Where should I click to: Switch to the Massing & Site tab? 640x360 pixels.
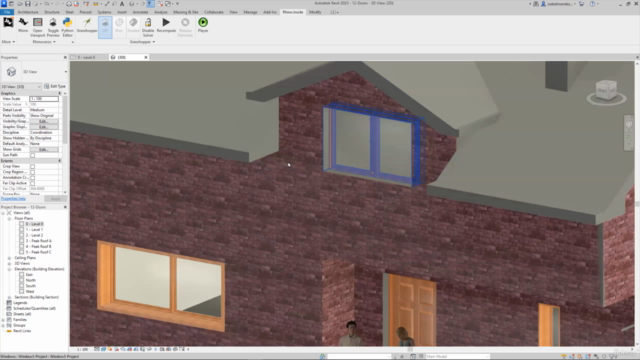pyautogui.click(x=186, y=12)
